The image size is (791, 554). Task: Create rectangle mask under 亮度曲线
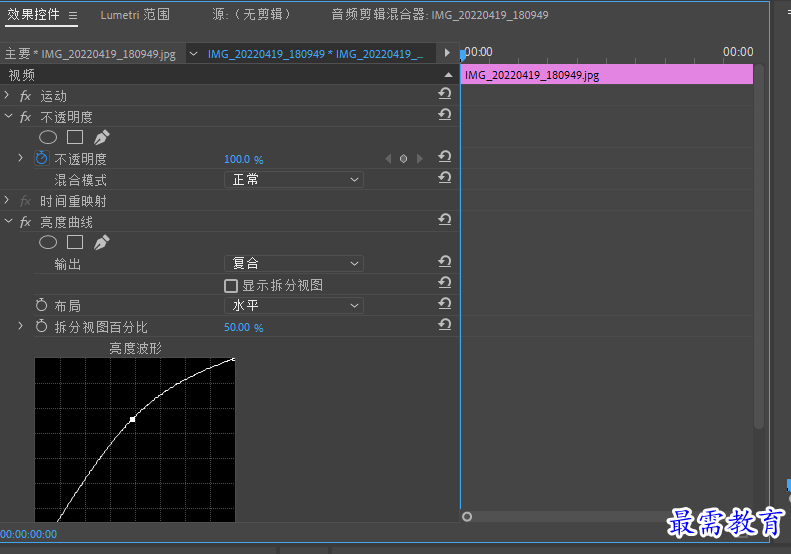click(75, 242)
